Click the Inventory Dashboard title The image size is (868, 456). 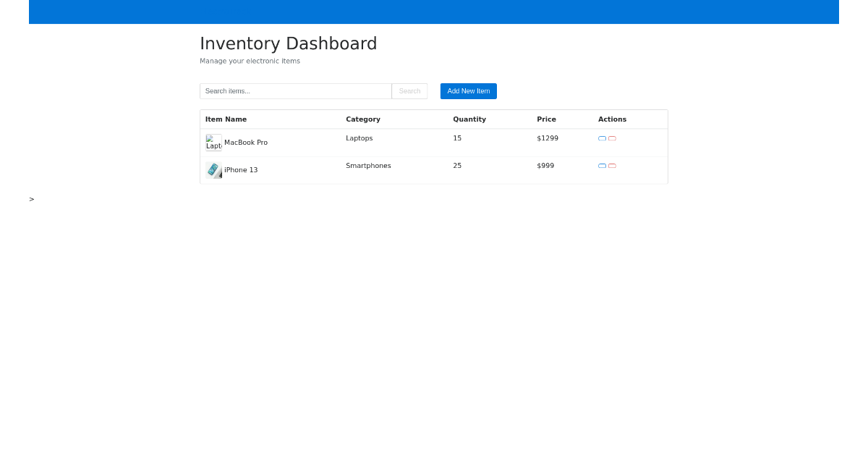(x=288, y=43)
